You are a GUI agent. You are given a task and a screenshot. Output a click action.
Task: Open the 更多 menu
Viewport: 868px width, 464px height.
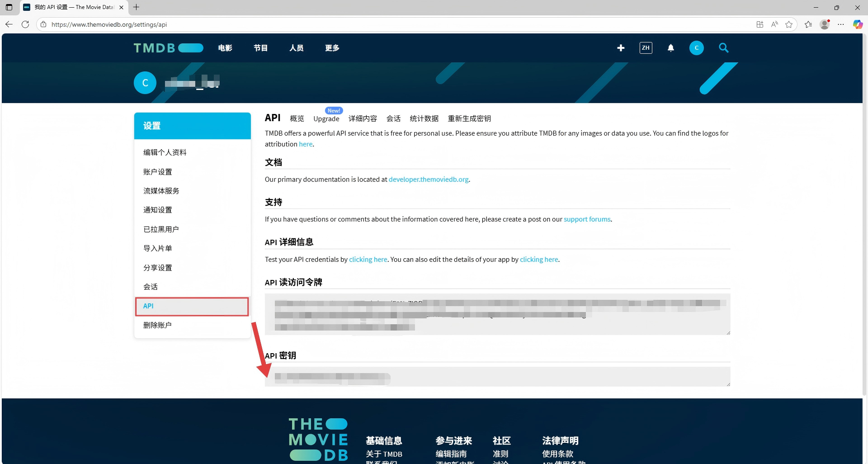(x=332, y=48)
